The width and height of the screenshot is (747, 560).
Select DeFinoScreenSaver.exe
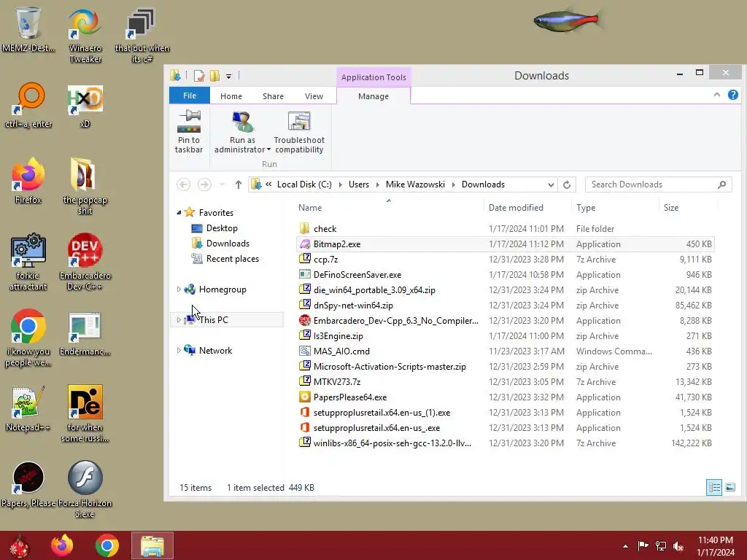coord(505,275)
